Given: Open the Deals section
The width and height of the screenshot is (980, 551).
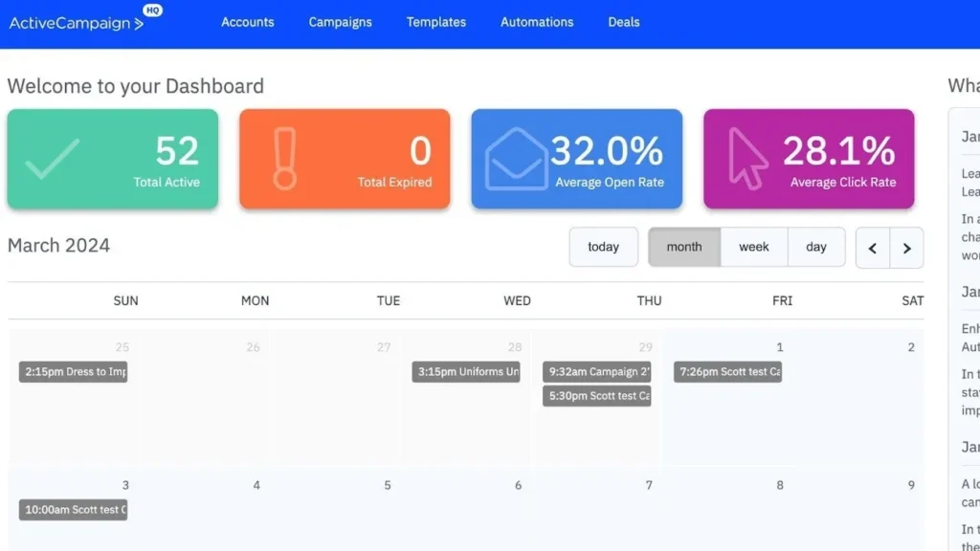Looking at the screenshot, I should (x=623, y=22).
